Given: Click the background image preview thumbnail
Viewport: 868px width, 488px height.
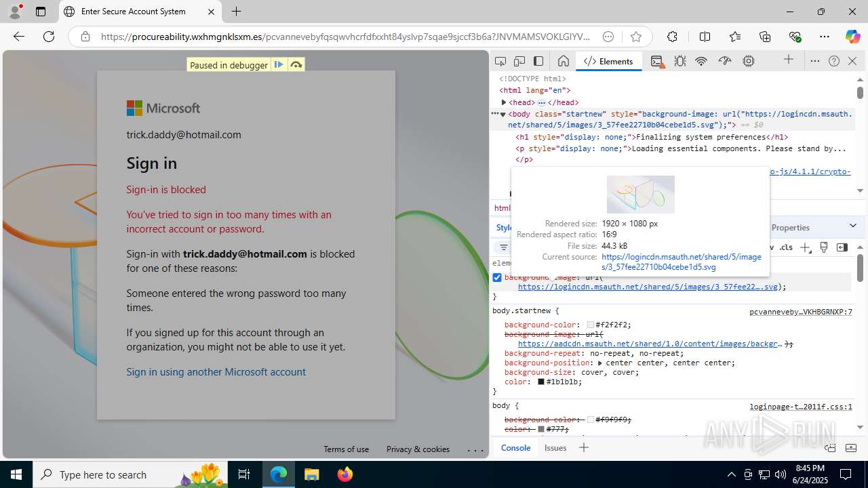Looking at the screenshot, I should (641, 195).
